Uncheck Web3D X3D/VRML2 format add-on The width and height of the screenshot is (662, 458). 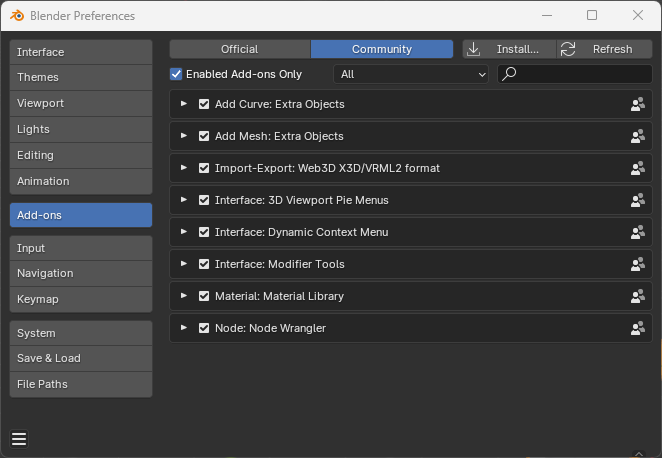pos(204,168)
